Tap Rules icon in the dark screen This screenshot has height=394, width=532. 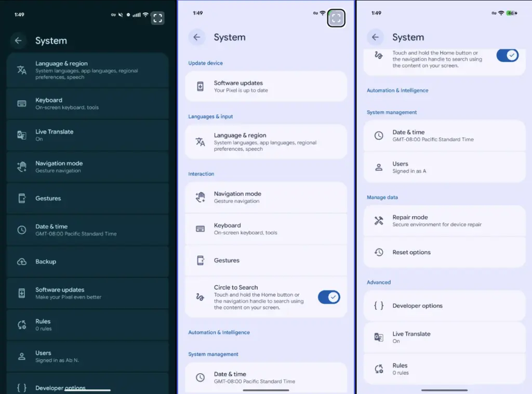tap(22, 325)
